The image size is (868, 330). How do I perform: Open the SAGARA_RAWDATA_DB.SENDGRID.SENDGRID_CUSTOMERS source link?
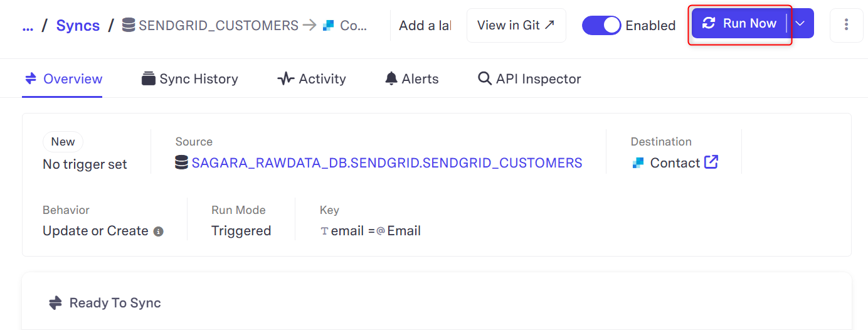click(x=387, y=162)
